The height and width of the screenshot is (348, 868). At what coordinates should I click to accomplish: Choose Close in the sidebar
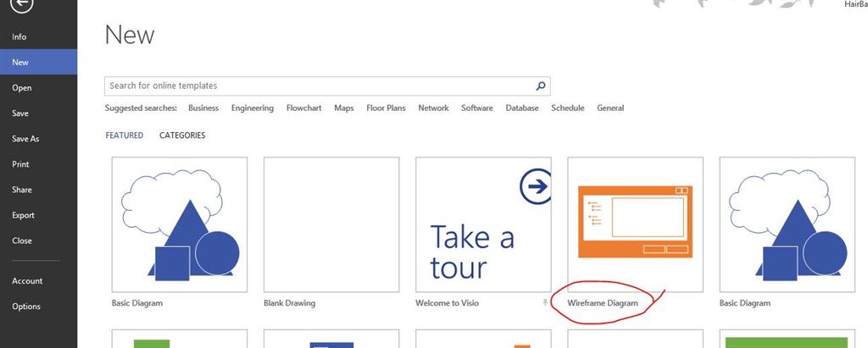click(21, 240)
